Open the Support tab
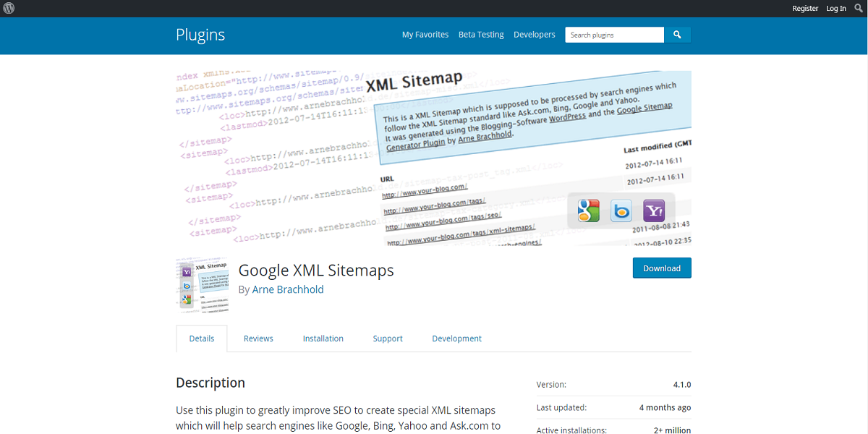Screen dimensions: 868x434 click(388, 339)
